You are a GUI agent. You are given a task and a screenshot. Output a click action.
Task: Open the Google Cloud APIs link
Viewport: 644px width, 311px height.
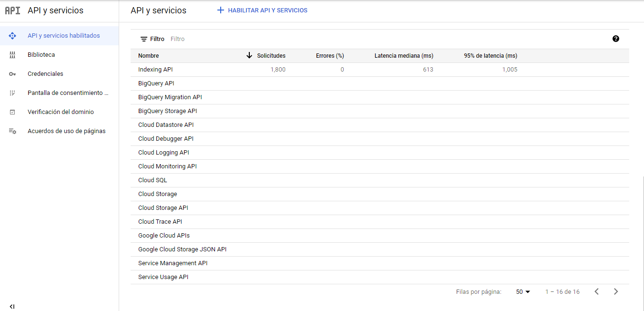(164, 236)
